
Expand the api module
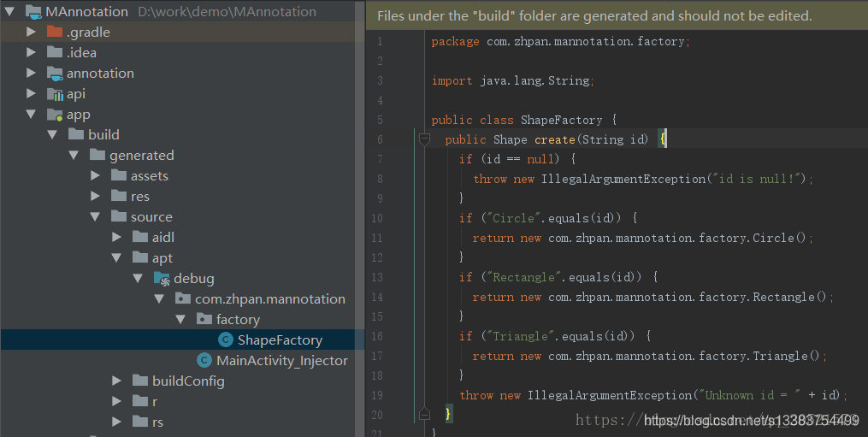[x=31, y=93]
